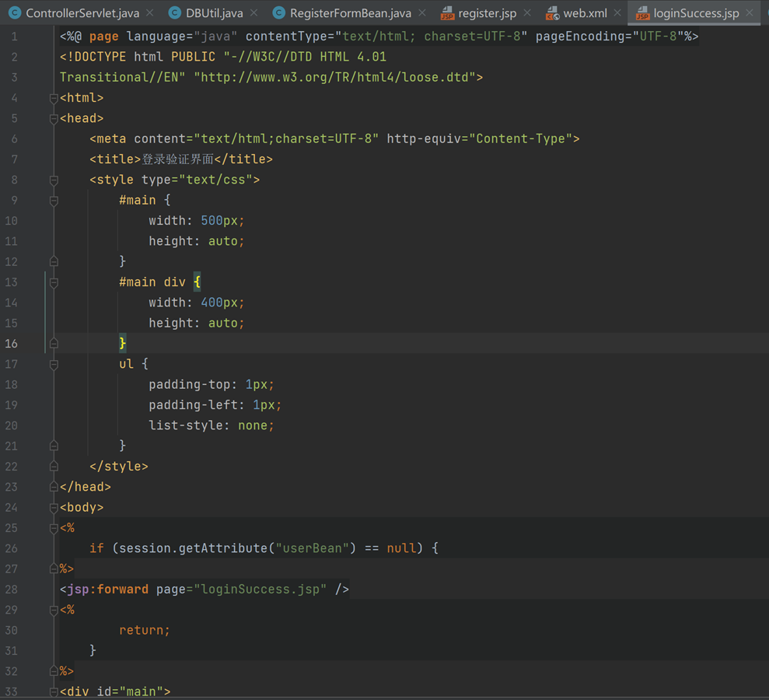
Task: Collapse scriptlet fold on line 25
Action: (x=54, y=528)
